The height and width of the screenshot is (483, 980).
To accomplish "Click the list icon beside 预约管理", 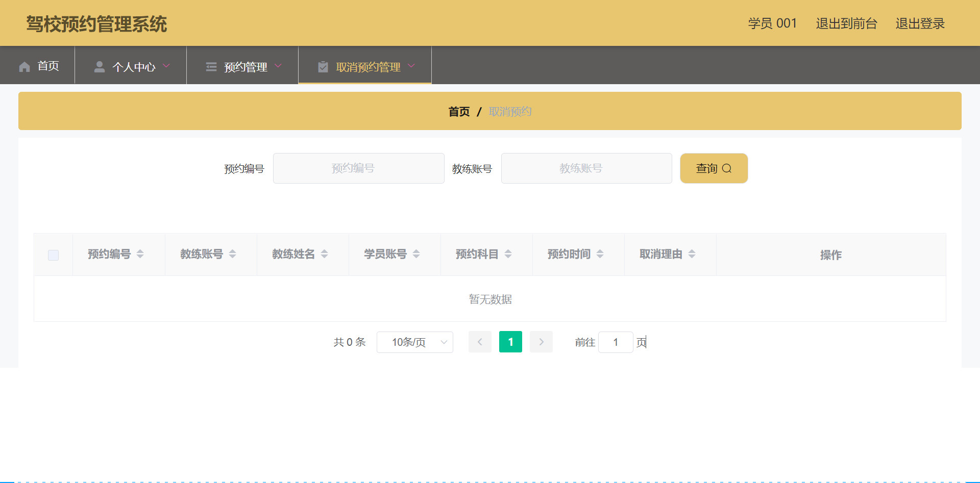I will click(x=211, y=66).
